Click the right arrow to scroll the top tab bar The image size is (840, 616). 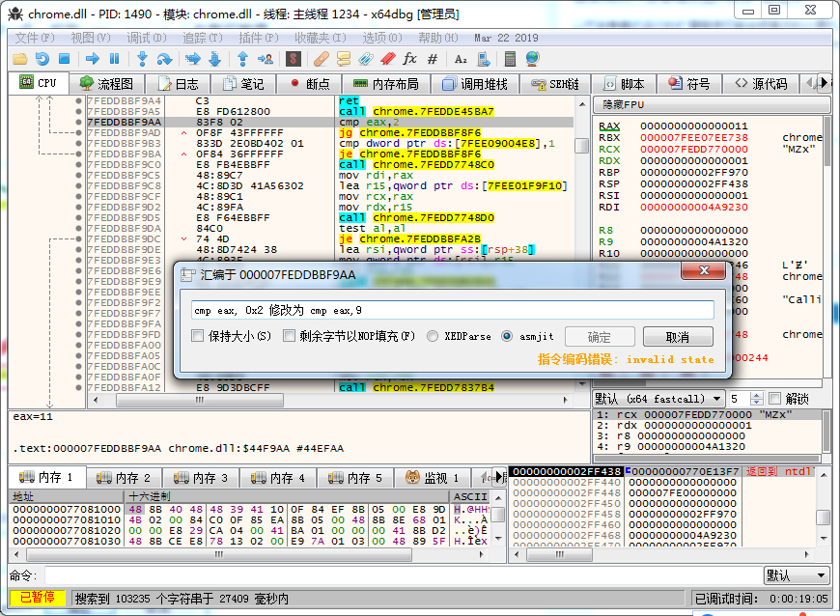824,82
